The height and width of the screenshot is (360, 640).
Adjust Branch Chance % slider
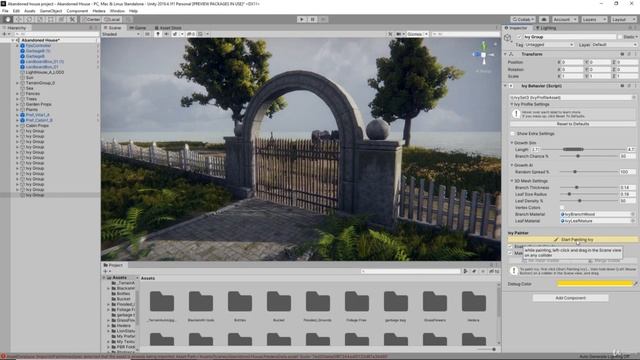coord(589,156)
